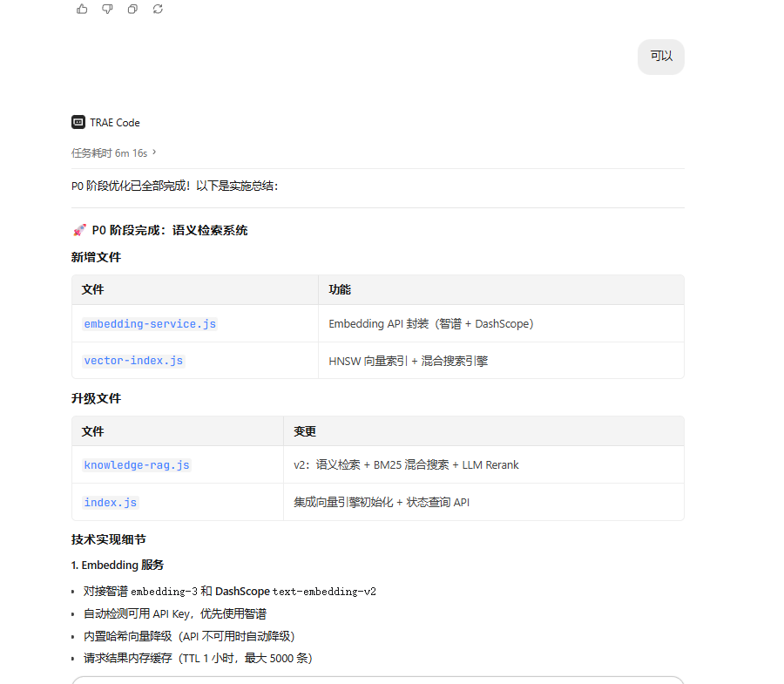Screen dimensions: 784x684
Task: Open the vector-index.js file link
Action: [133, 361]
